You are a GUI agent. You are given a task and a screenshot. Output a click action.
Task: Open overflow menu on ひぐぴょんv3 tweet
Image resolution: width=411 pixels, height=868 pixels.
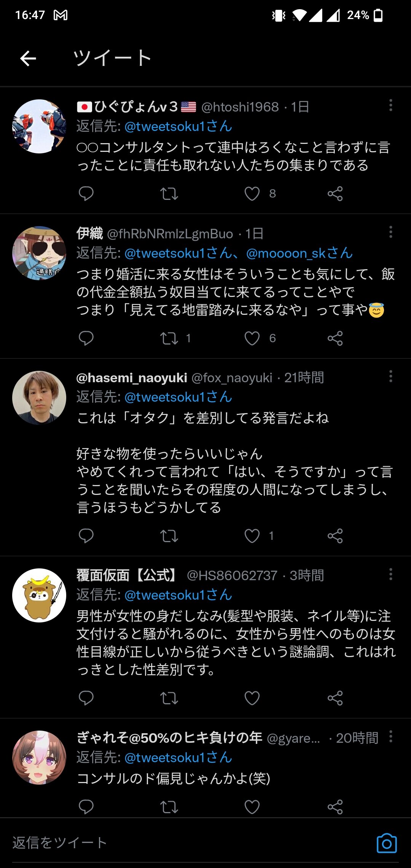(390, 105)
